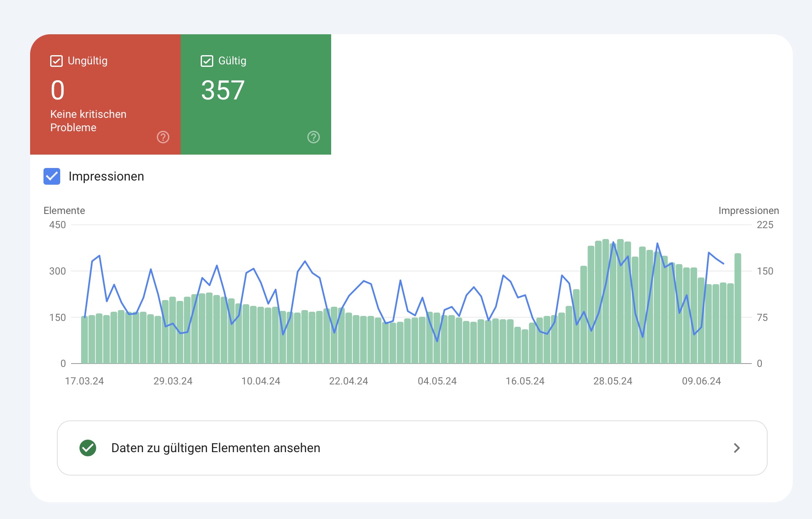
Task: Click the blue Impressionen checkmark icon
Action: pyautogui.click(x=51, y=176)
